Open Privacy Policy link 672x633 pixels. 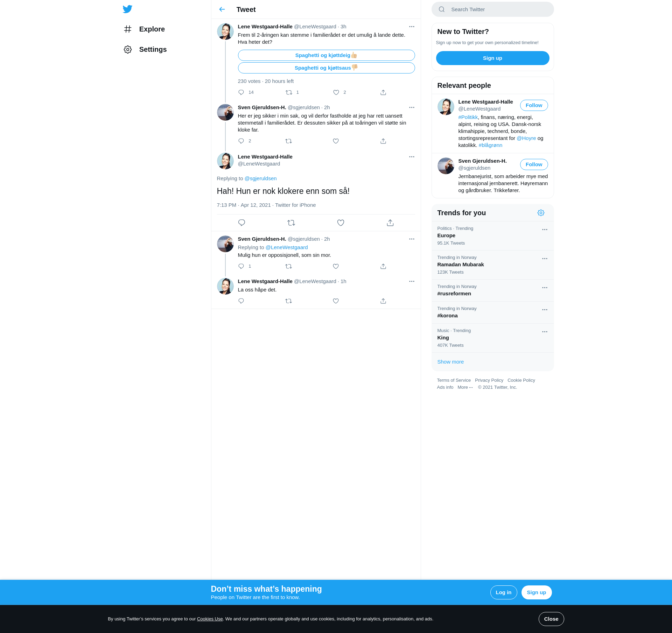[489, 380]
